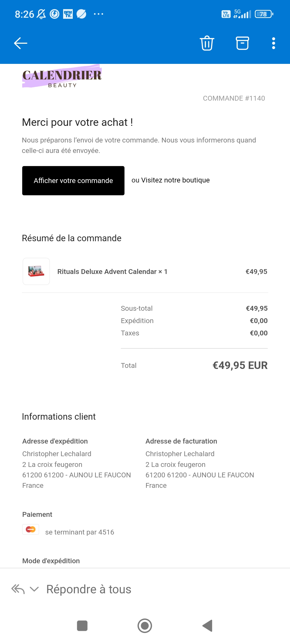Screen dimensions: 290x644
Task: Tap the Android home circle button
Action: pyautogui.click(x=145, y=626)
